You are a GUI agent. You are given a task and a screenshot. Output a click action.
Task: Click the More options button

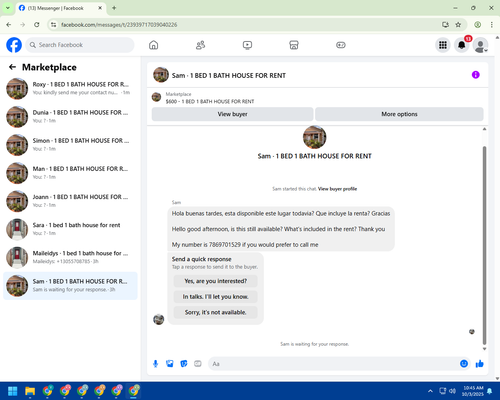399,114
